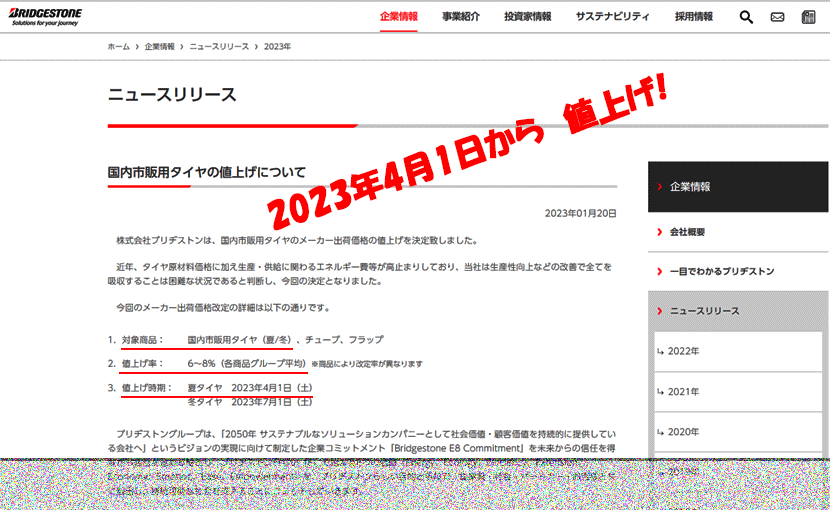Click the envelope contact icon
This screenshot has width=830, height=510.
tap(777, 17)
